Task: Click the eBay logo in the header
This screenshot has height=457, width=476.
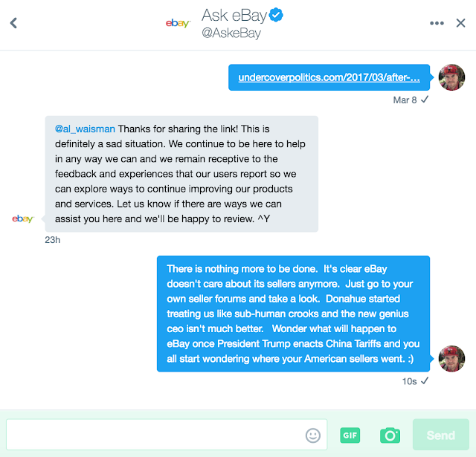Action: [x=178, y=23]
